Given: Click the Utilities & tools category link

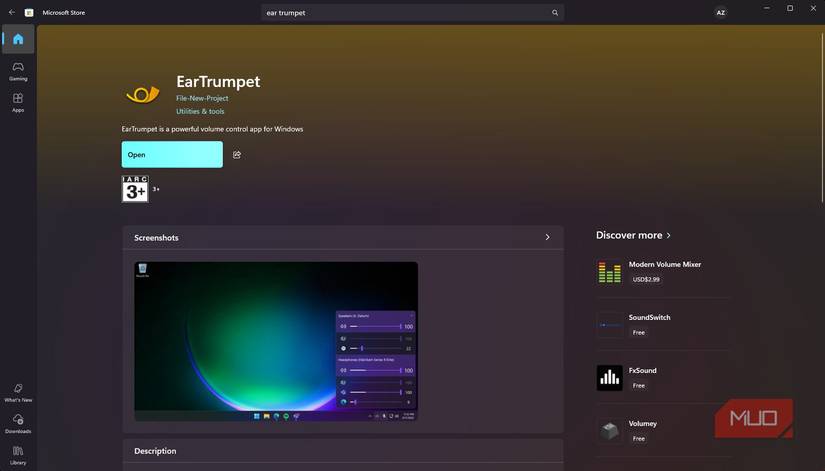Looking at the screenshot, I should tap(200, 112).
